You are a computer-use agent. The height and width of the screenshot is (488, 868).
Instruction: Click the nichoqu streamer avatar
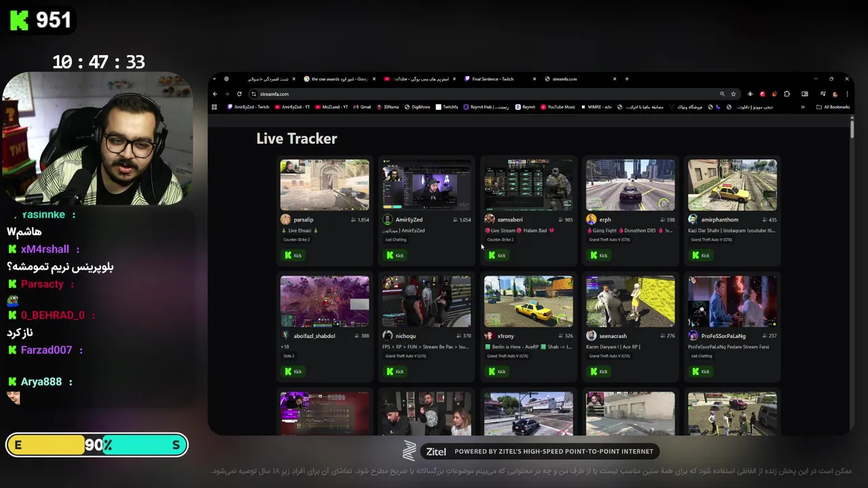(x=388, y=335)
